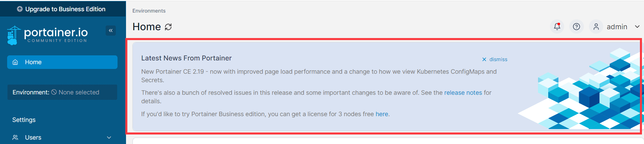Click the Environments breadcrumb
Image resolution: width=644 pixels, height=144 pixels.
tap(149, 11)
